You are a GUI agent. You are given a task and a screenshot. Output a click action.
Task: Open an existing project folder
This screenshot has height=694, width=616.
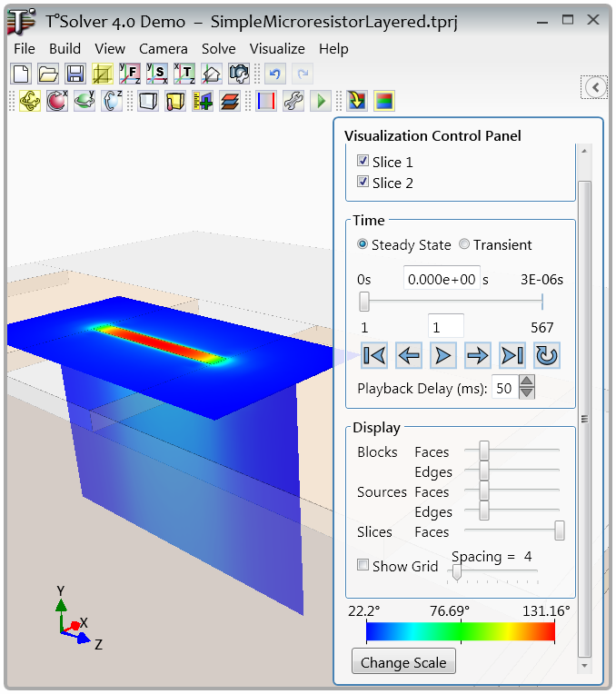point(48,74)
